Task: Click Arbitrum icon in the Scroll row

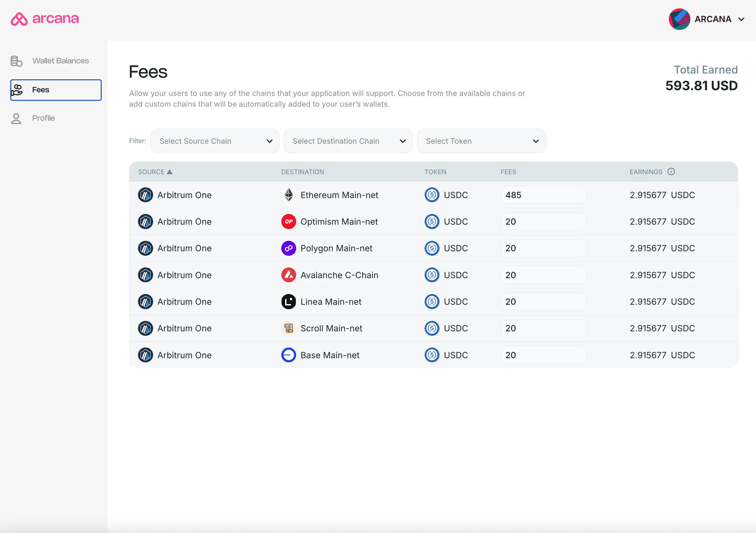Action: (x=145, y=328)
